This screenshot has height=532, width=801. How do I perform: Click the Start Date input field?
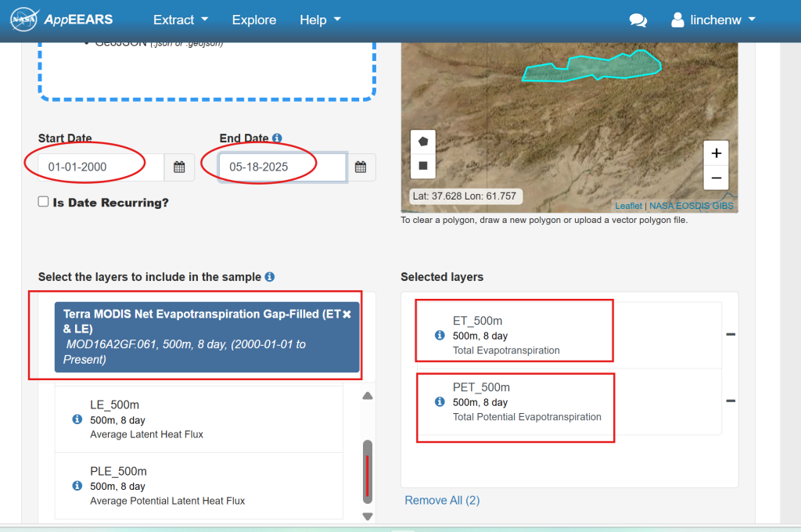[101, 167]
